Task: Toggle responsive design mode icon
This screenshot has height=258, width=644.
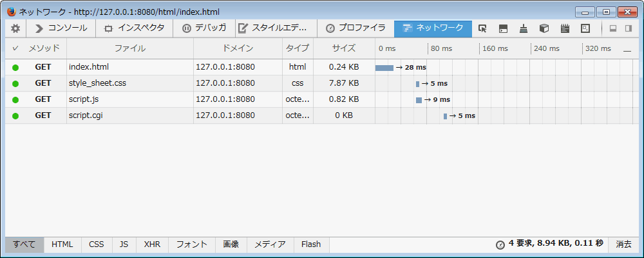Action: click(x=585, y=28)
